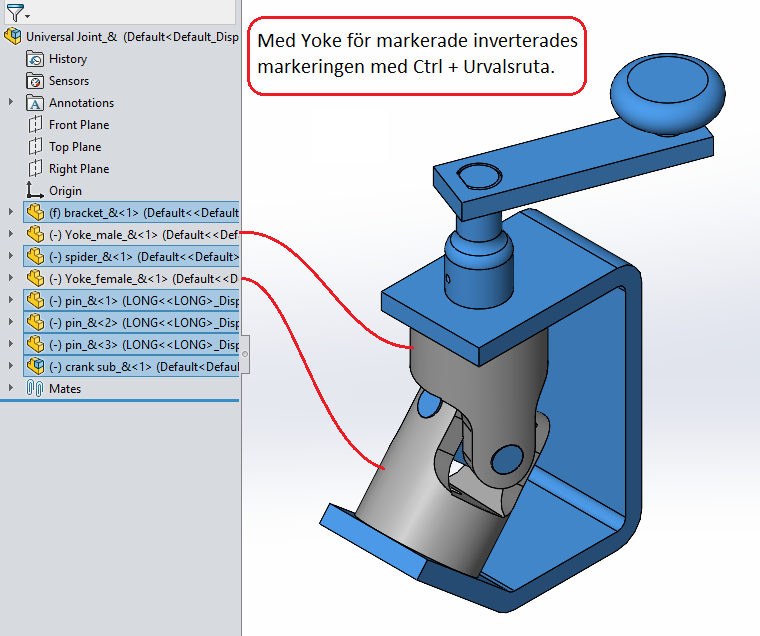760x636 pixels.
Task: Click the red-bordered instruction text box
Action: click(416, 56)
